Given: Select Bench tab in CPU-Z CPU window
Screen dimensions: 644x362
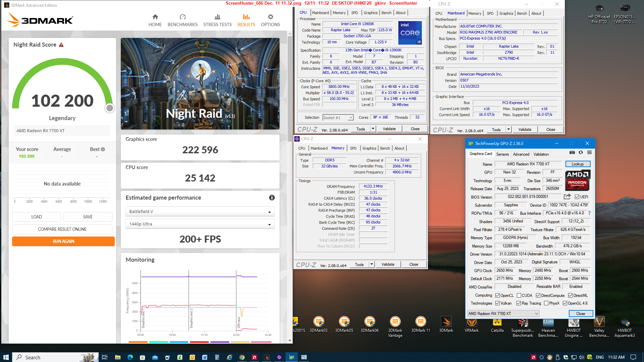Looking at the screenshot, I should pyautogui.click(x=386, y=13).
